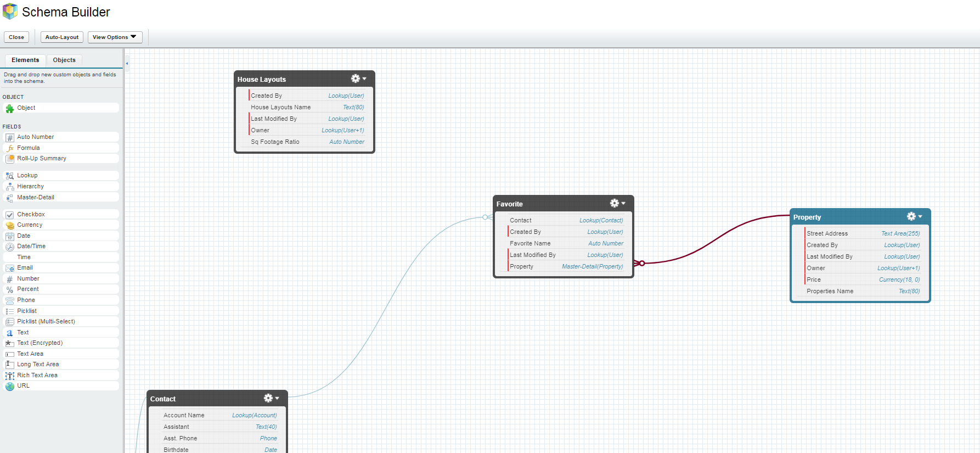Select the Time field element
The width and height of the screenshot is (980, 453).
coord(61,258)
